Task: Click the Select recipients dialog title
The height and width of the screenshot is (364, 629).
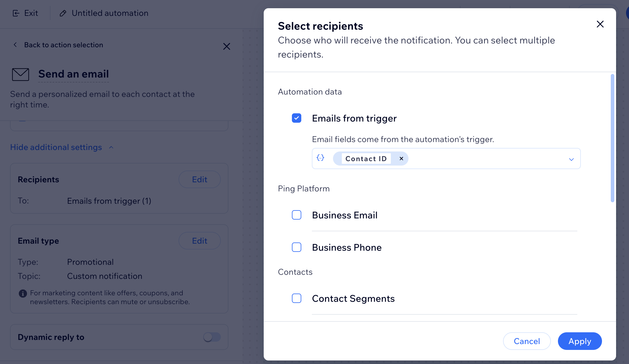Action: [321, 26]
